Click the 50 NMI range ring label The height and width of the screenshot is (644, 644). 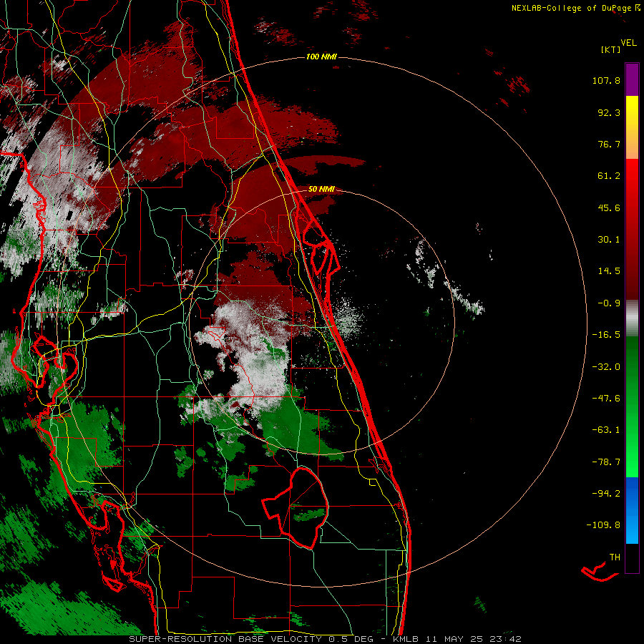pyautogui.click(x=321, y=189)
